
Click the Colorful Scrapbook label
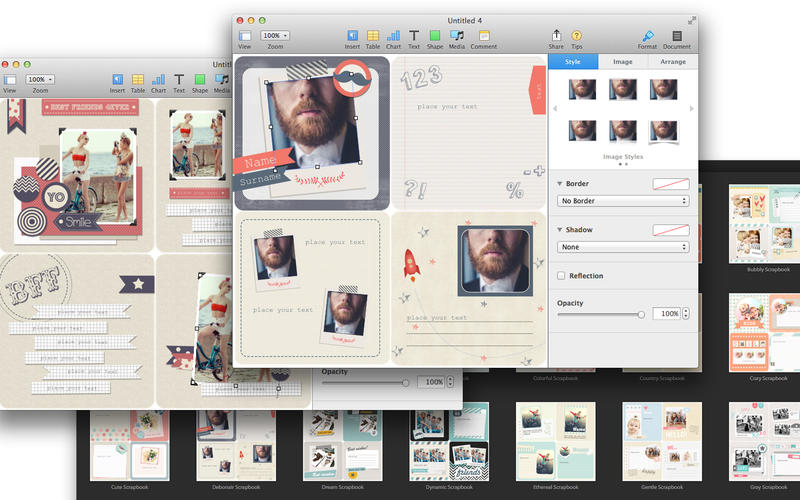pyautogui.click(x=556, y=378)
